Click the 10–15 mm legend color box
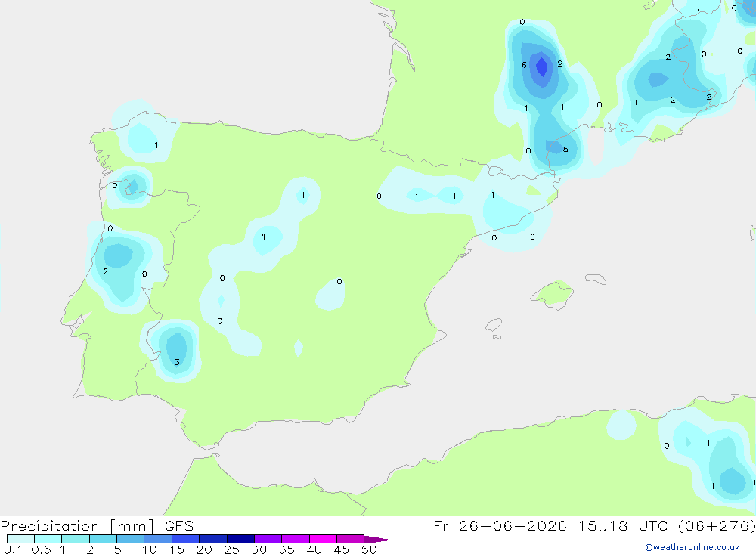756x554 pixels. (x=158, y=539)
